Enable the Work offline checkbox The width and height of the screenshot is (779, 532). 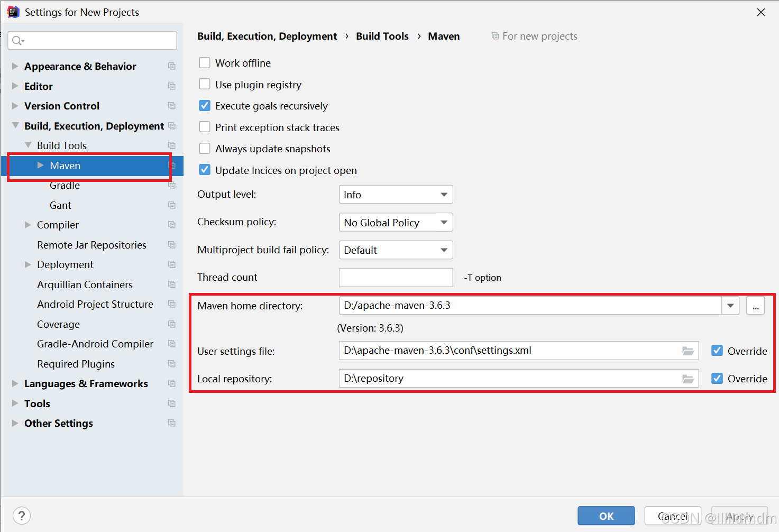205,63
